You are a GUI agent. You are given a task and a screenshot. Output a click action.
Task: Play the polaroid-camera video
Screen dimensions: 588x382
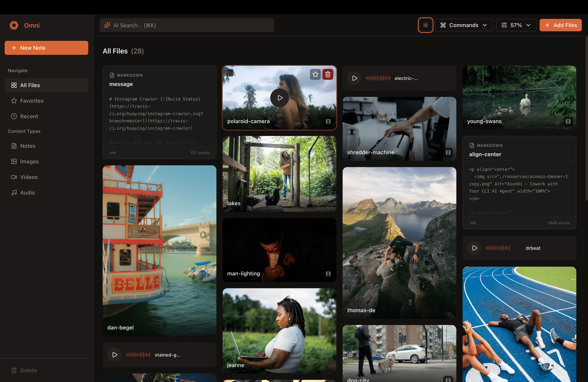[x=280, y=98]
